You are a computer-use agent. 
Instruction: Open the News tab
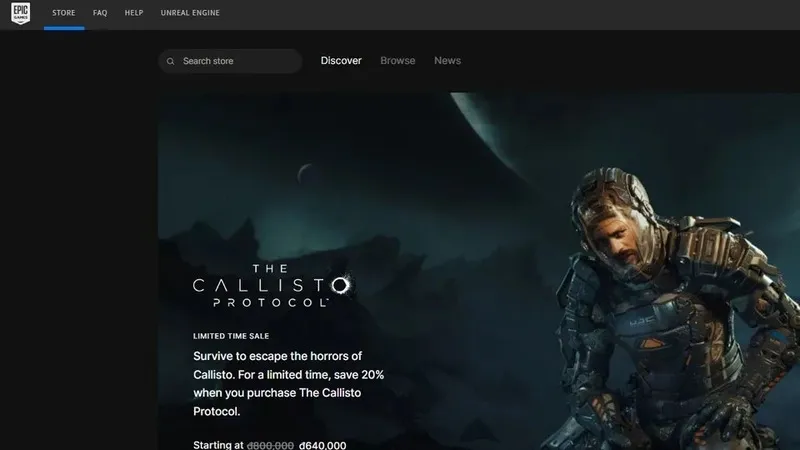[x=447, y=61]
